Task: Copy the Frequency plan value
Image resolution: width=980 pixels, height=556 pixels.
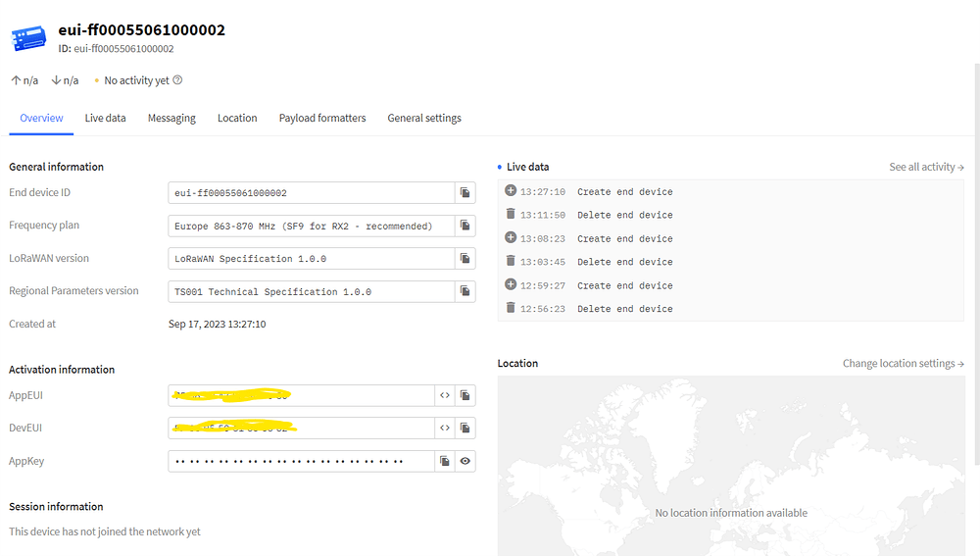Action: pos(465,226)
